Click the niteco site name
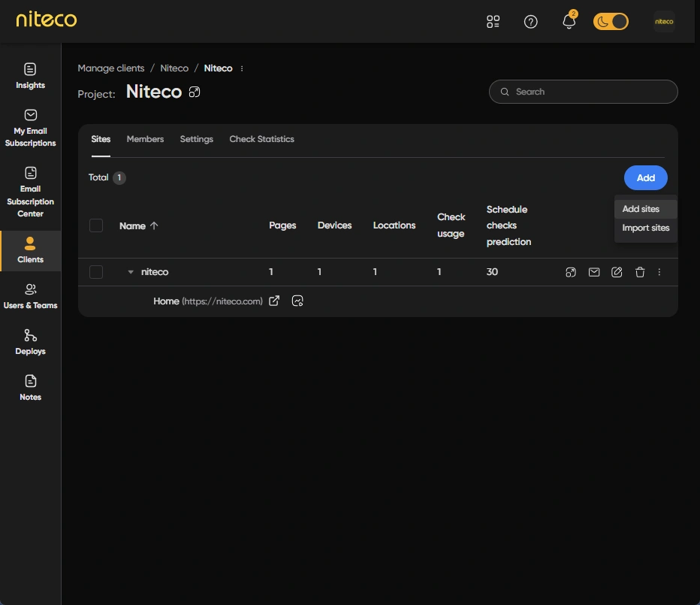 155,271
